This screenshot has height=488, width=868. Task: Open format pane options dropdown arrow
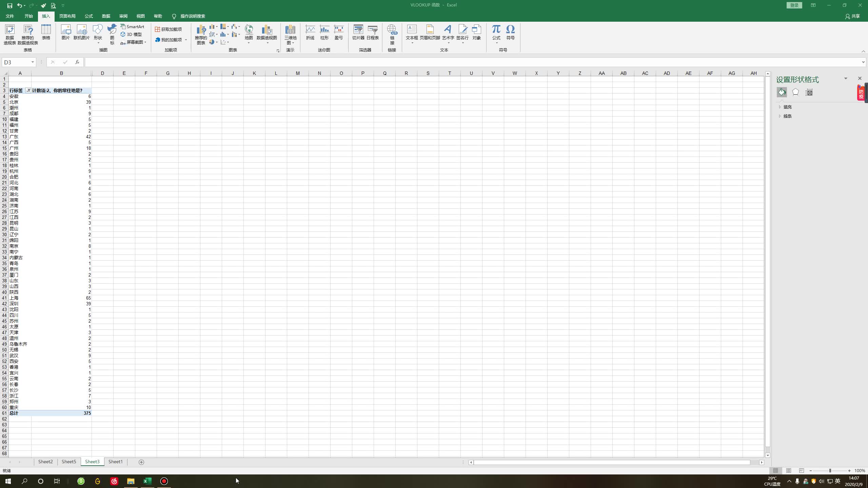[x=846, y=79]
